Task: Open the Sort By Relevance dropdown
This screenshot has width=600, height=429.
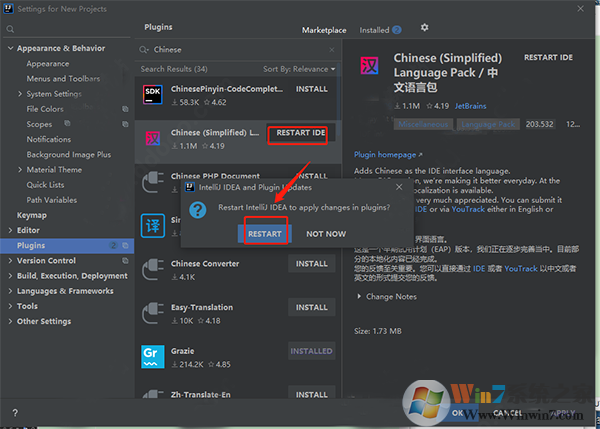Action: click(298, 69)
